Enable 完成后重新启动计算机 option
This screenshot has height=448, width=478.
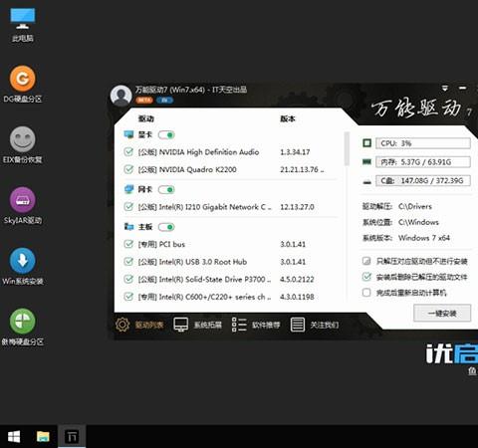[366, 293]
